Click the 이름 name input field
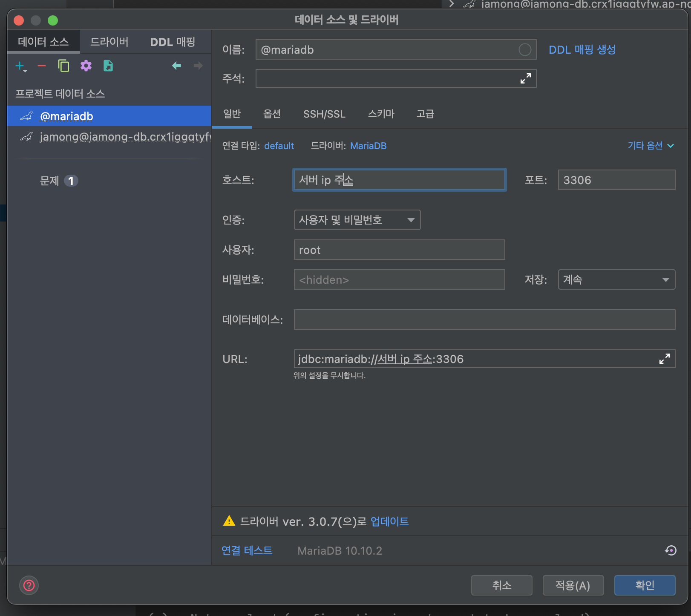 [x=396, y=49]
